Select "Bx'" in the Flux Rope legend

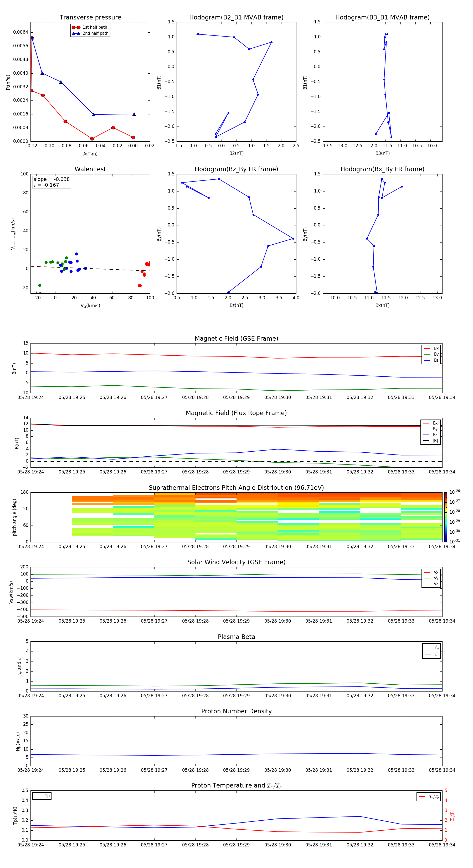click(x=431, y=423)
